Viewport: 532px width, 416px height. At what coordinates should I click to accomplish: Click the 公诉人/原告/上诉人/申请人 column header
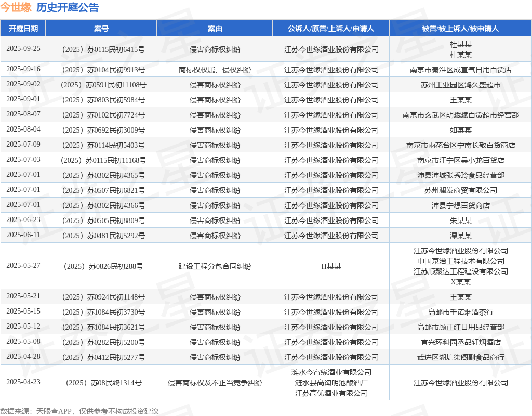[x=331, y=29]
